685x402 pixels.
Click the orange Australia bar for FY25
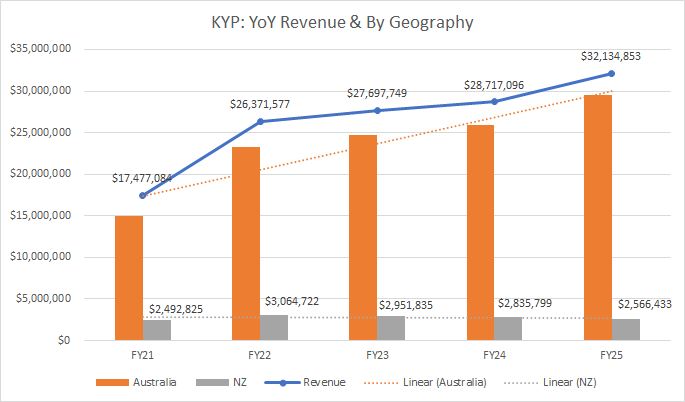point(599,218)
